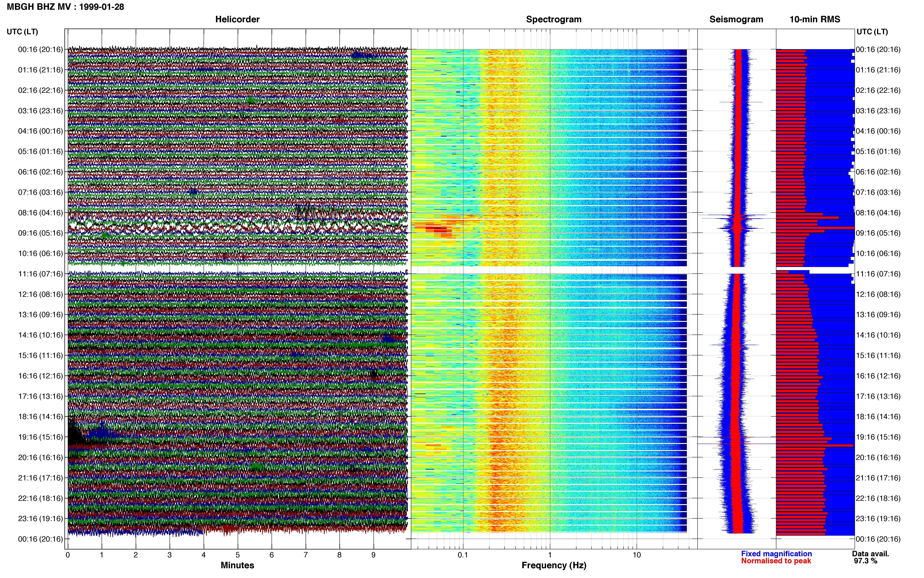Screen dimensions: 924x578
Task: Click the red Normalised to peak legend text
Action: tap(776, 561)
